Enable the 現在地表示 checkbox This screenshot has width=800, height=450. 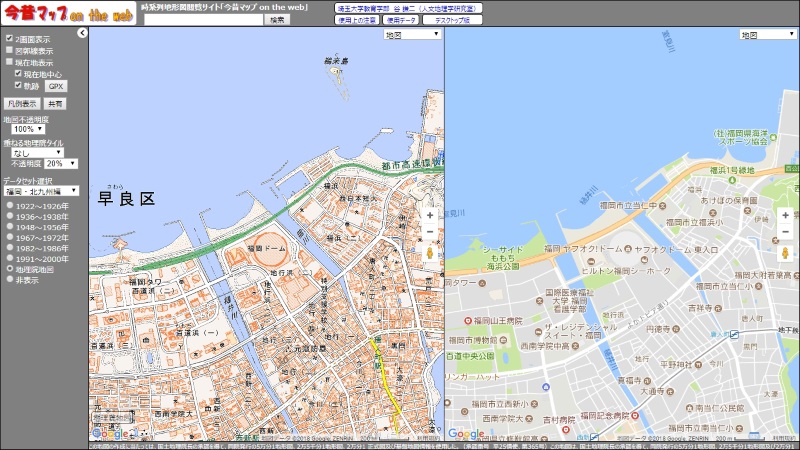pyautogui.click(x=9, y=62)
